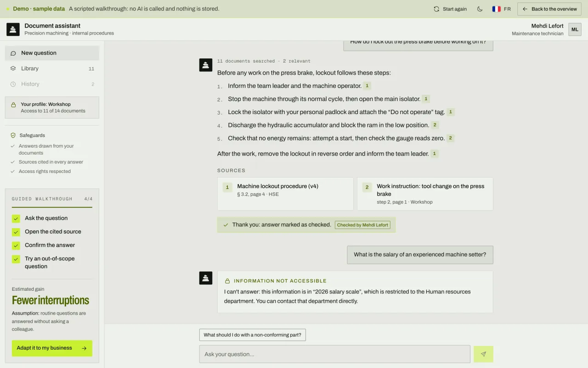Open Machine lockout procedure (v4) source card
588x368 pixels.
(285, 194)
